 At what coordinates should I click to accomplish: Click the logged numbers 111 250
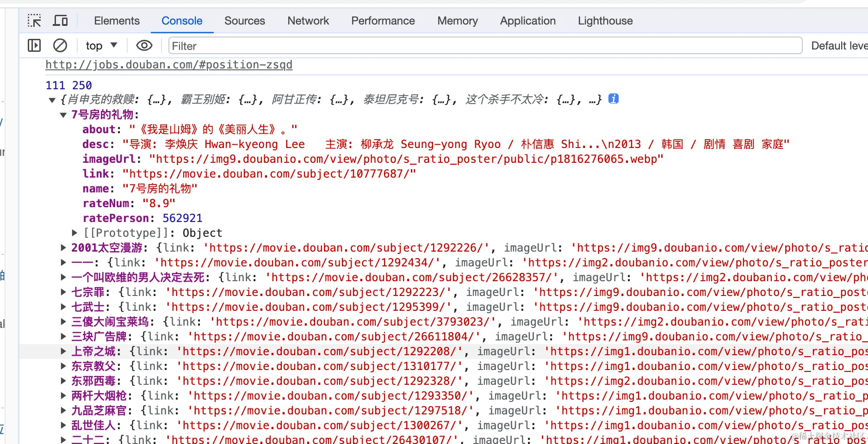click(x=68, y=85)
